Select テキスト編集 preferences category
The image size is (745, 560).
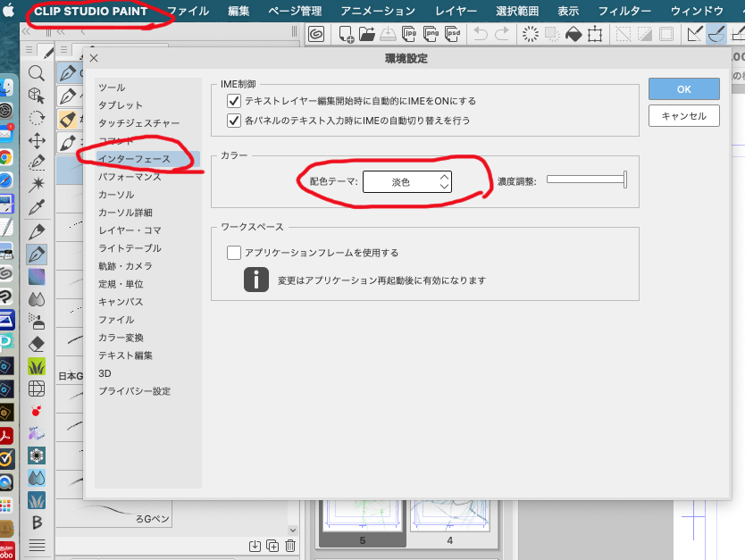(x=125, y=355)
